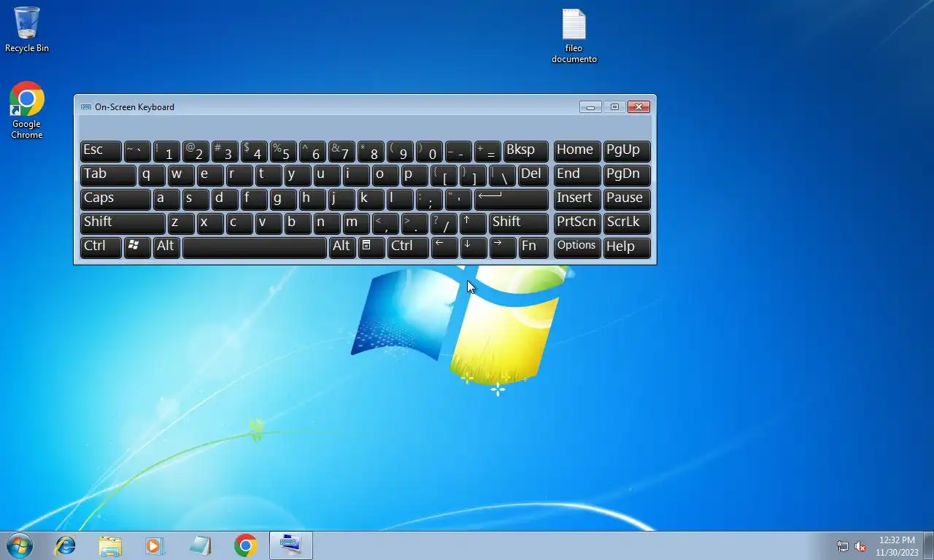Click the PgUp key
Screen dimensions: 934x560
627,151
